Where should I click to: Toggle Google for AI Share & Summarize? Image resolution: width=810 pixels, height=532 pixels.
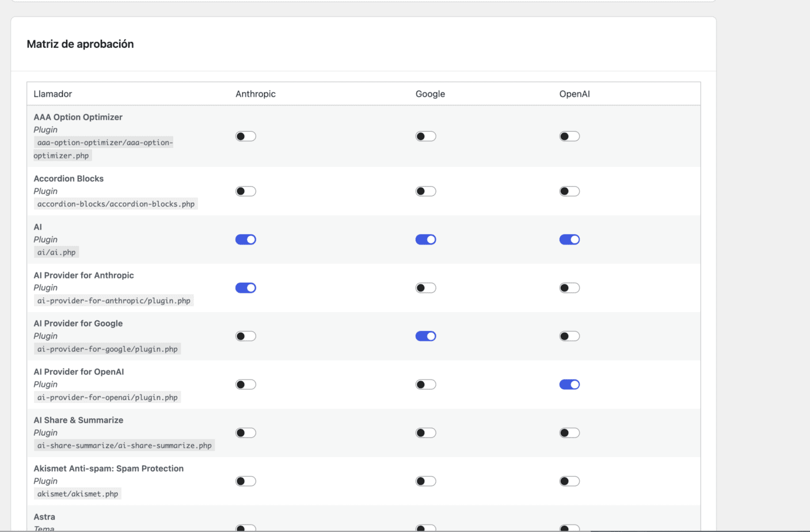426,433
